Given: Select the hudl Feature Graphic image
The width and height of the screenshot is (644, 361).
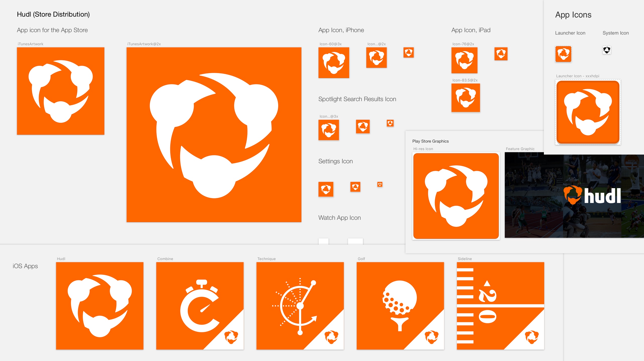Looking at the screenshot, I should (574, 195).
